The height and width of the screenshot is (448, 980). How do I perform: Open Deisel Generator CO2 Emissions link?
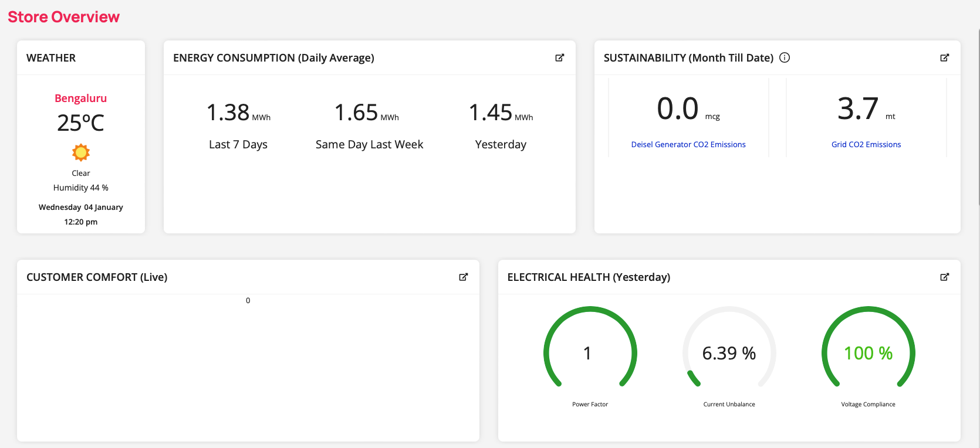coord(688,144)
